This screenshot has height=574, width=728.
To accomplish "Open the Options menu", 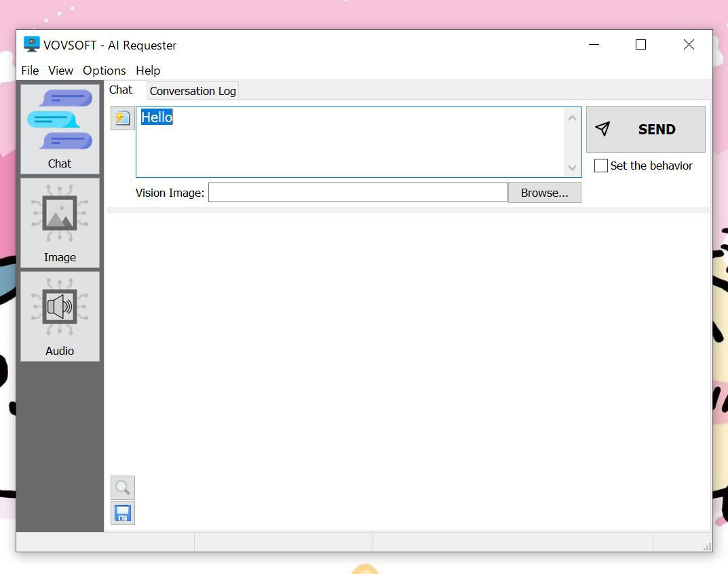I will click(x=104, y=71).
